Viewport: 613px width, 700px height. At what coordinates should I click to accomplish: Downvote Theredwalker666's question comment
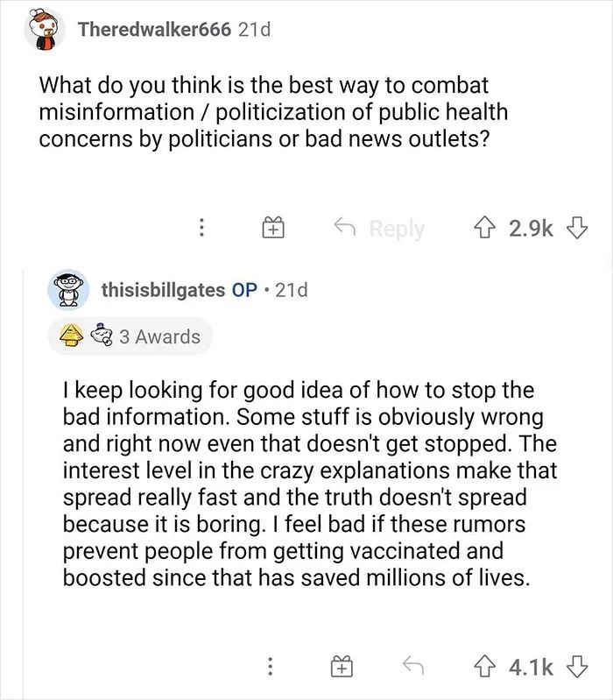click(x=576, y=229)
